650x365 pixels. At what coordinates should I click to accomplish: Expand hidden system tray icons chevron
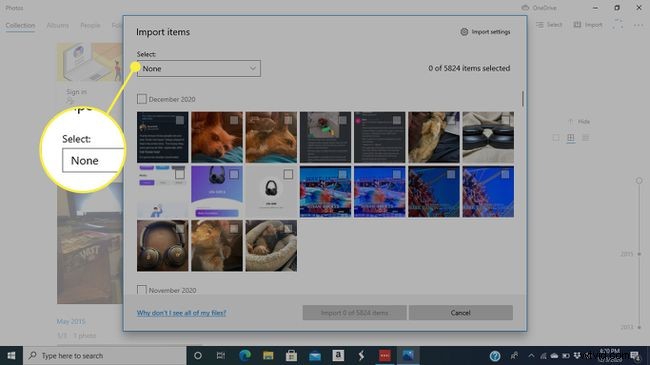point(531,355)
